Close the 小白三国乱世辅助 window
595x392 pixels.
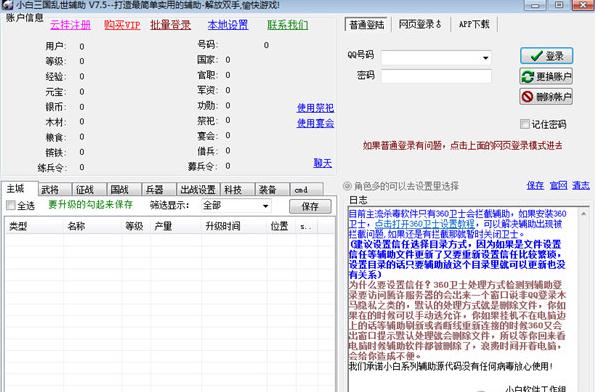tap(582, 5)
